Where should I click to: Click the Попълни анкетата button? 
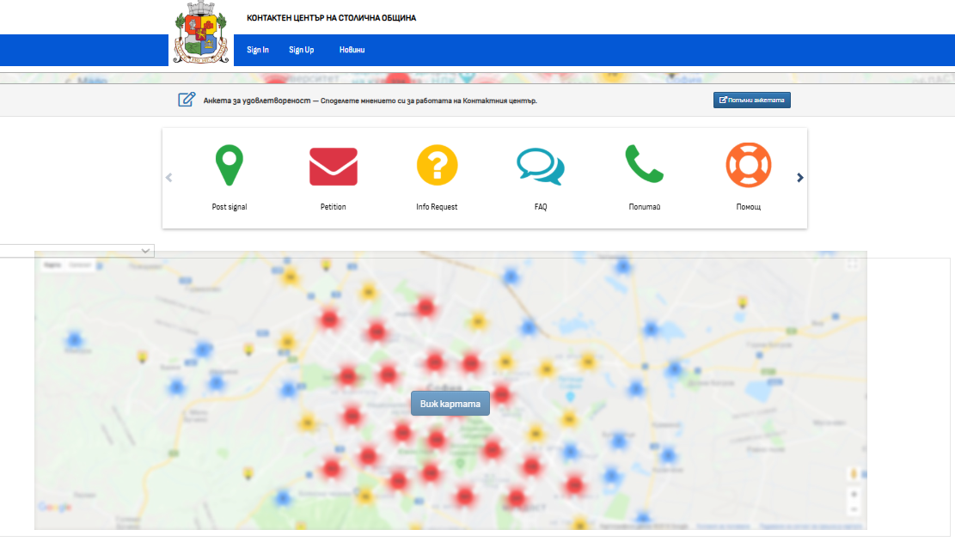tap(751, 100)
